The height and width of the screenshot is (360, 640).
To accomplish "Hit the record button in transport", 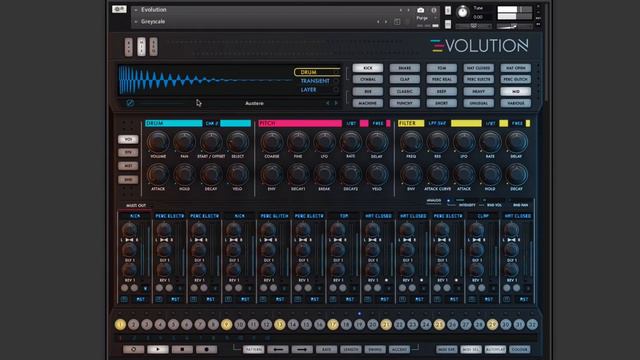I will pos(207,349).
